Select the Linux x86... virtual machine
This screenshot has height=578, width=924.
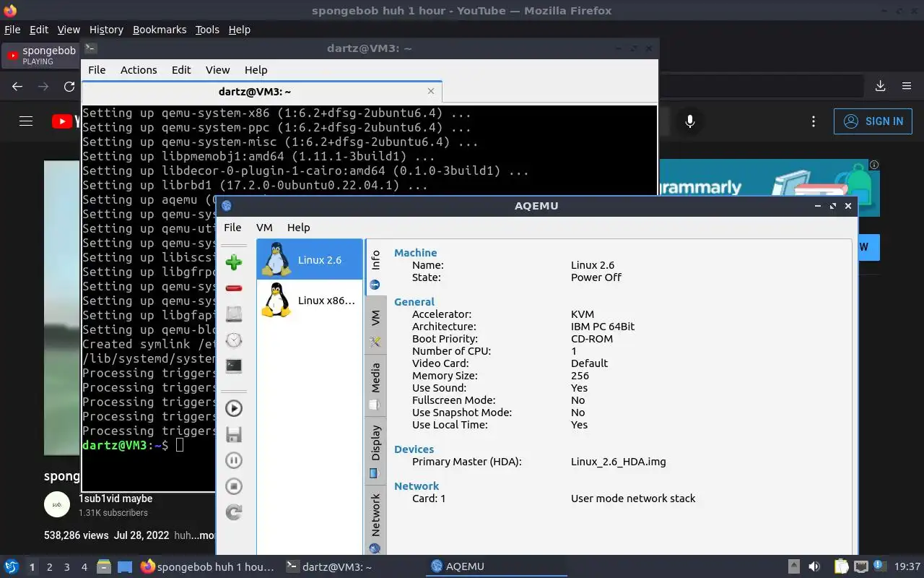click(310, 300)
